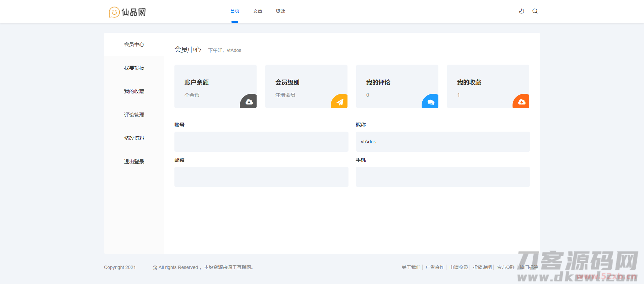Select 修改资料 in the sidebar
644x284 pixels.
coord(134,138)
